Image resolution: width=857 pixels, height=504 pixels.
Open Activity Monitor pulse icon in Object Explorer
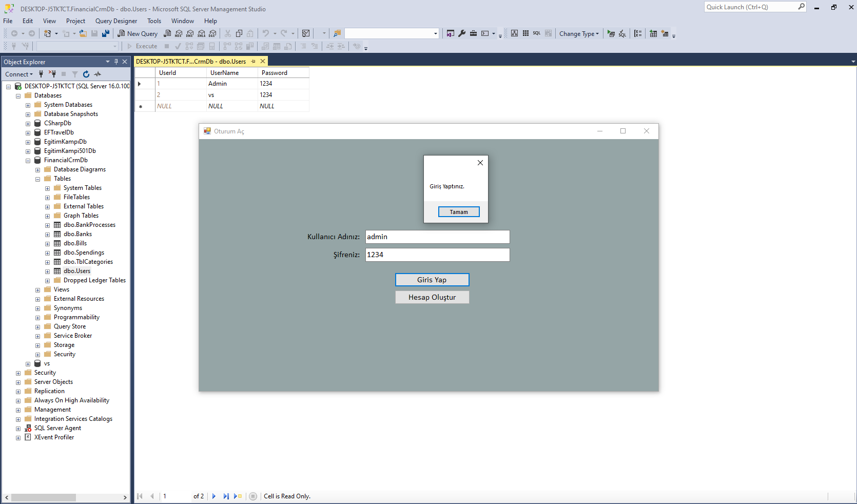pyautogui.click(x=98, y=74)
